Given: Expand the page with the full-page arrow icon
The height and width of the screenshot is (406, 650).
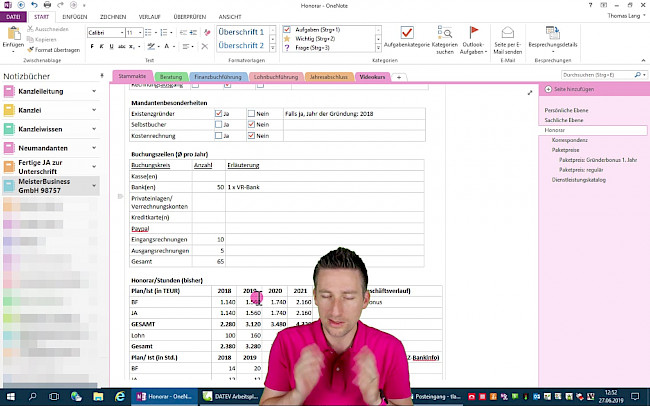Looking at the screenshot, I should point(530,92).
